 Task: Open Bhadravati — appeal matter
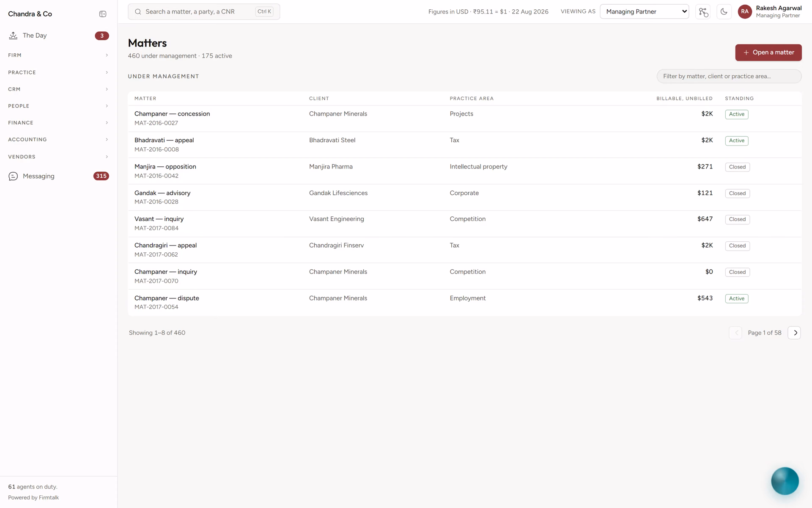click(x=164, y=140)
